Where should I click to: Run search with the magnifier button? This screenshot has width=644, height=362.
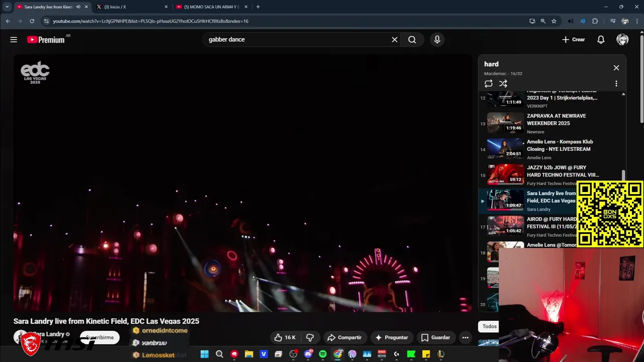tap(412, 40)
